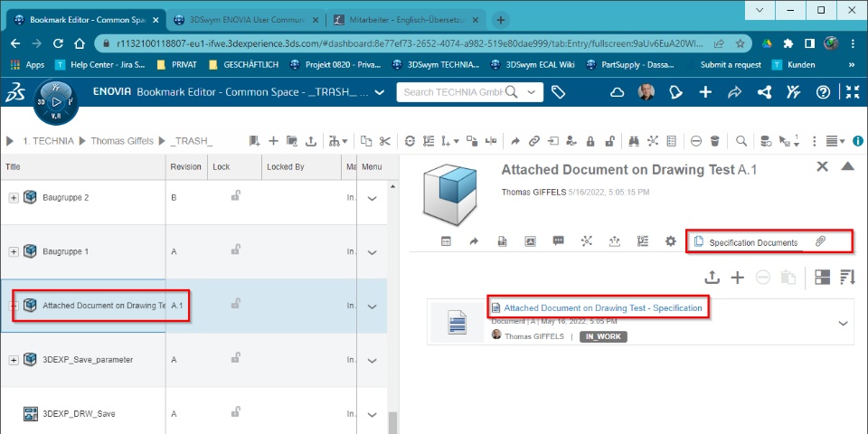The height and width of the screenshot is (434, 868).
Task: Click the open padlock unlock icon
Action: (x=609, y=141)
